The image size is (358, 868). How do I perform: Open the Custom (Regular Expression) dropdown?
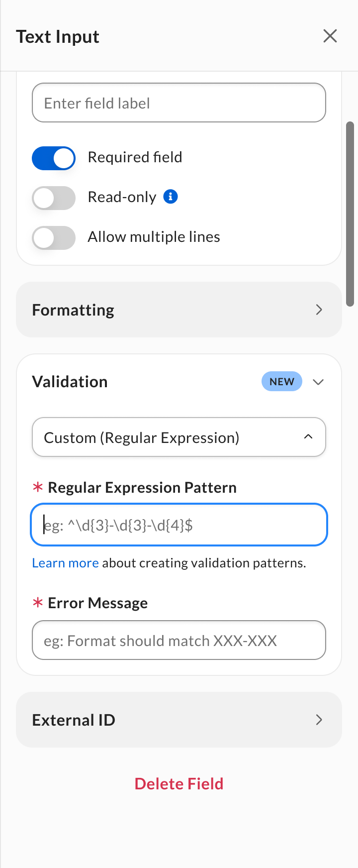(179, 437)
